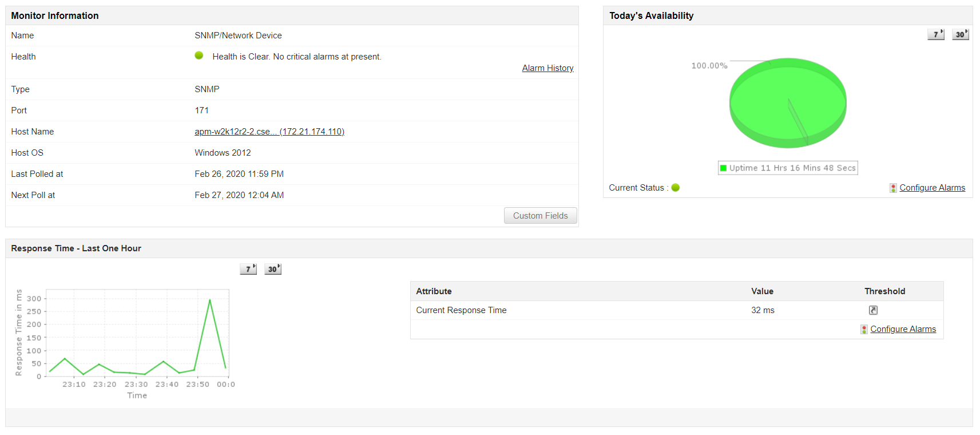
Task: Click the green Uptime legend swatch
Action: pos(724,168)
